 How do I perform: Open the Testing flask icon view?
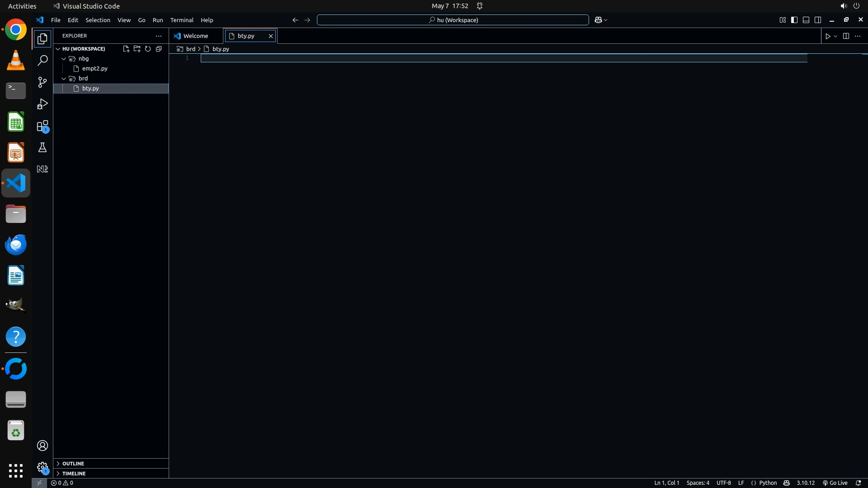tap(42, 148)
